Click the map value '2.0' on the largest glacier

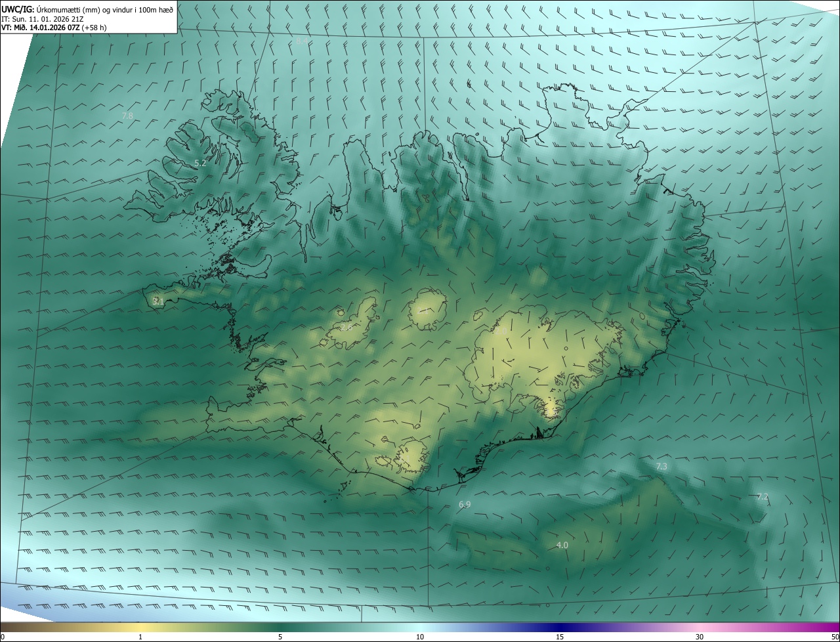500,332
